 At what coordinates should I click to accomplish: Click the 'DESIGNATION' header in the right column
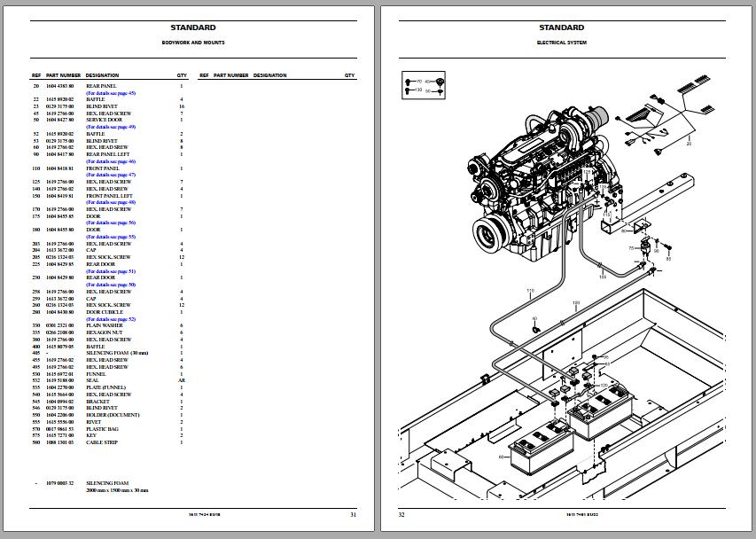click(x=270, y=75)
